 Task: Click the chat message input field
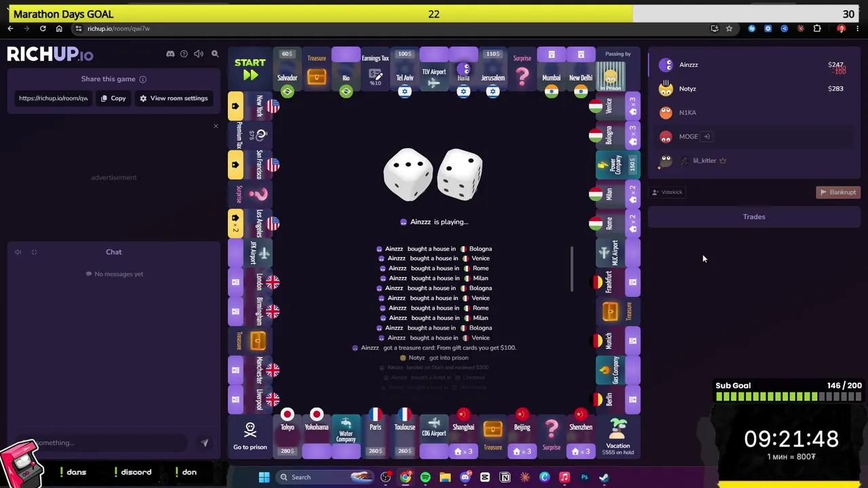[102, 443]
